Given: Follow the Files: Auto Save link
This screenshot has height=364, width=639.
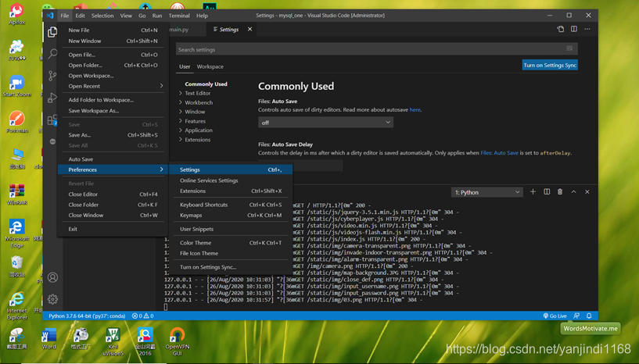Looking at the screenshot, I should [499, 152].
